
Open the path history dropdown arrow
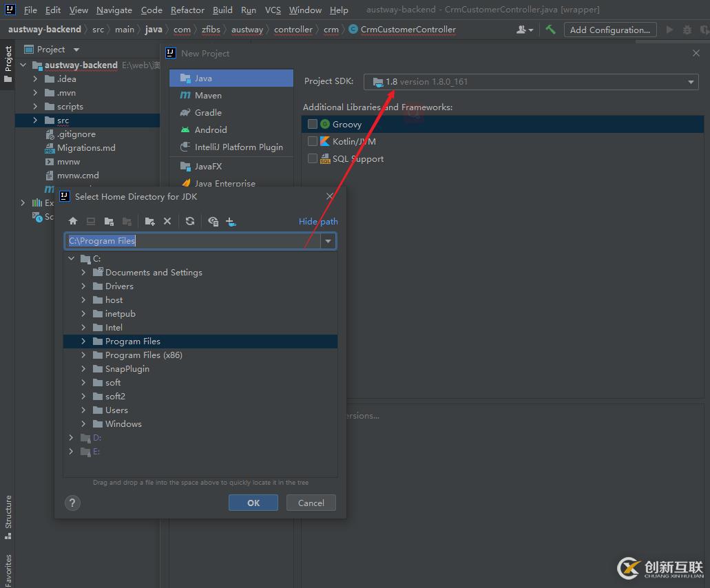[328, 241]
